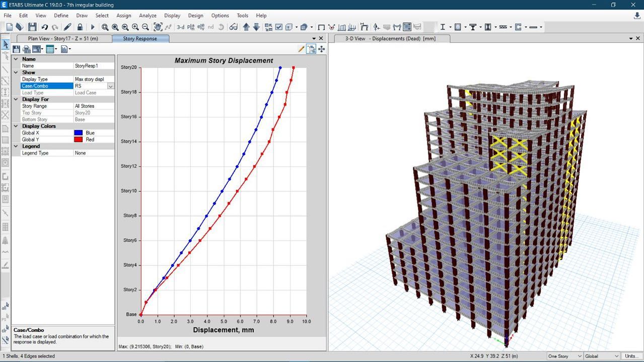Open the Design menu
The image size is (644, 362).
[196, 16]
